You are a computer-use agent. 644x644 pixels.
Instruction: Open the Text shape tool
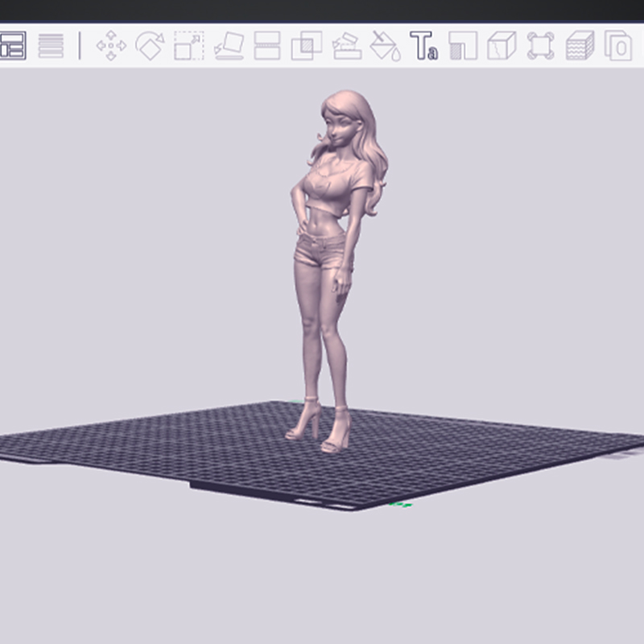tap(424, 46)
